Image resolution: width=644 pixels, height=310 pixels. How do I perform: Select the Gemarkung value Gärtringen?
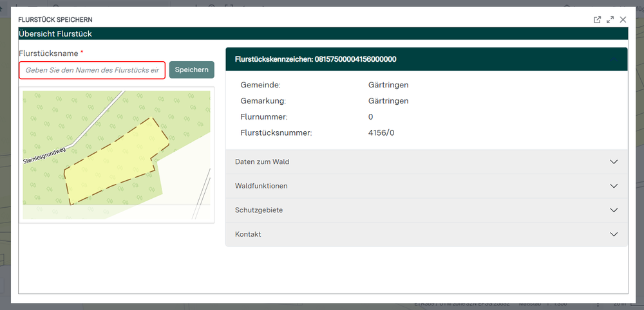[x=388, y=101]
